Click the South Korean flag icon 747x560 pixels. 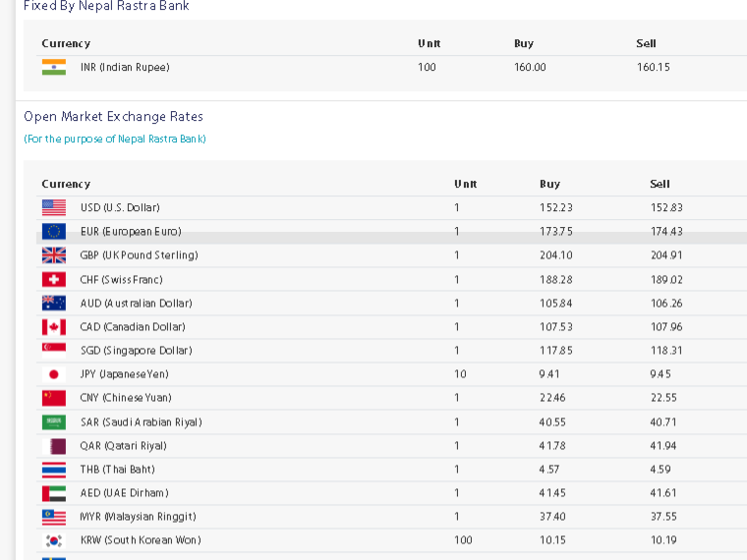tap(54, 540)
